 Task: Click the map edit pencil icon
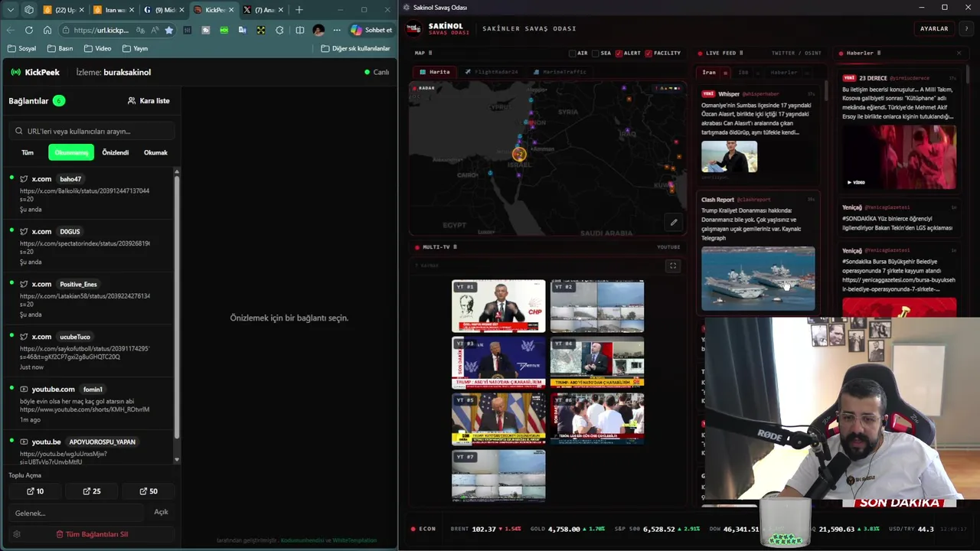point(674,223)
